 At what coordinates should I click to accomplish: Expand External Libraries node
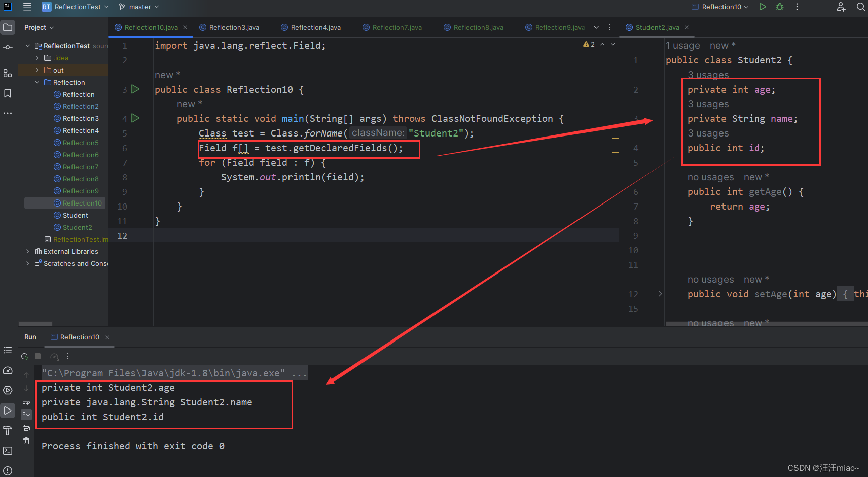[28, 251]
